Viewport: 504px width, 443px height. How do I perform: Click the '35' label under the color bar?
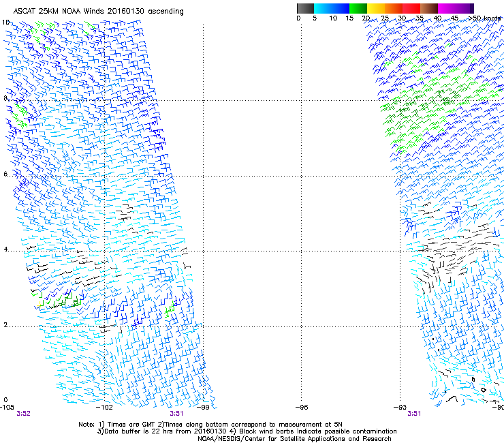(420, 18)
